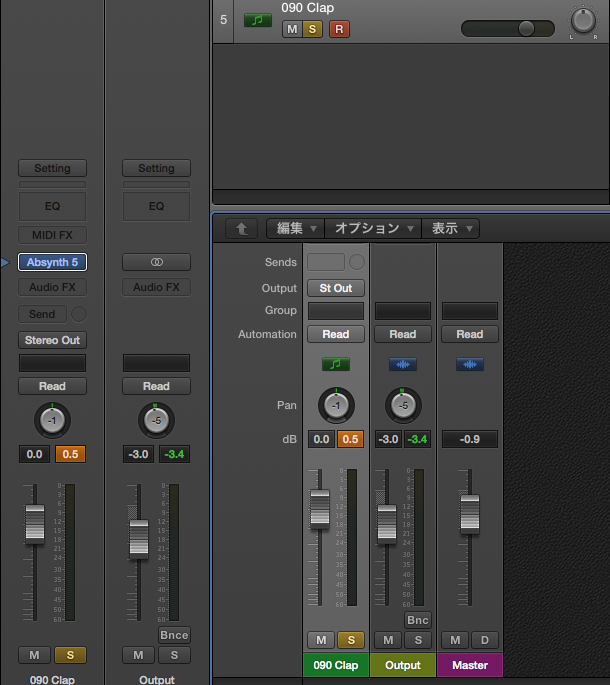Screen dimensions: 610x685
Task: Click the Bnce button in the mixer Output channel
Action: pyautogui.click(x=417, y=620)
